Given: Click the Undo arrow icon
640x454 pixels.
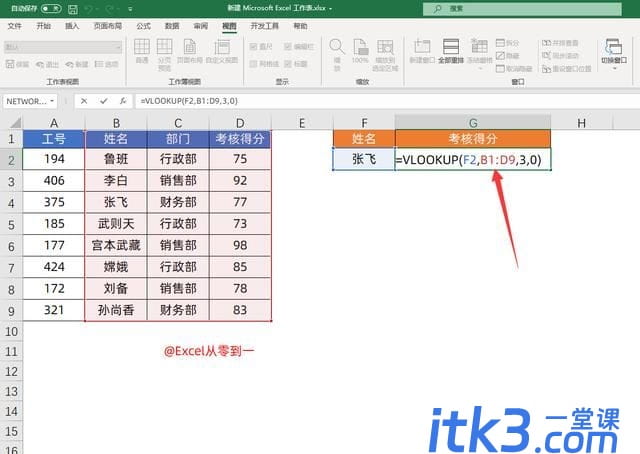Looking at the screenshot, I should tap(89, 9).
